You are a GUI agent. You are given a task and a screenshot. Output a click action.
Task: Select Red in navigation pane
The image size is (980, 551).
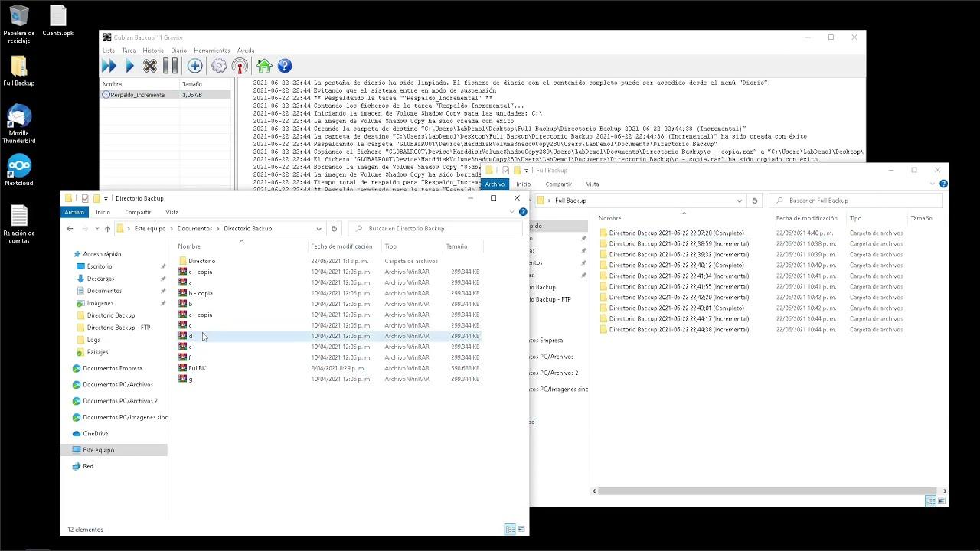click(87, 466)
